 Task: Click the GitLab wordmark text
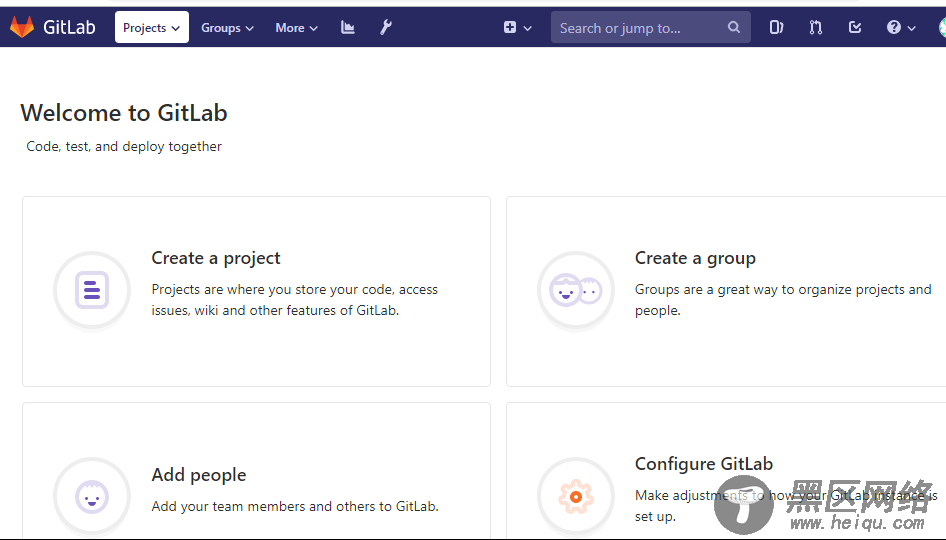(x=69, y=27)
